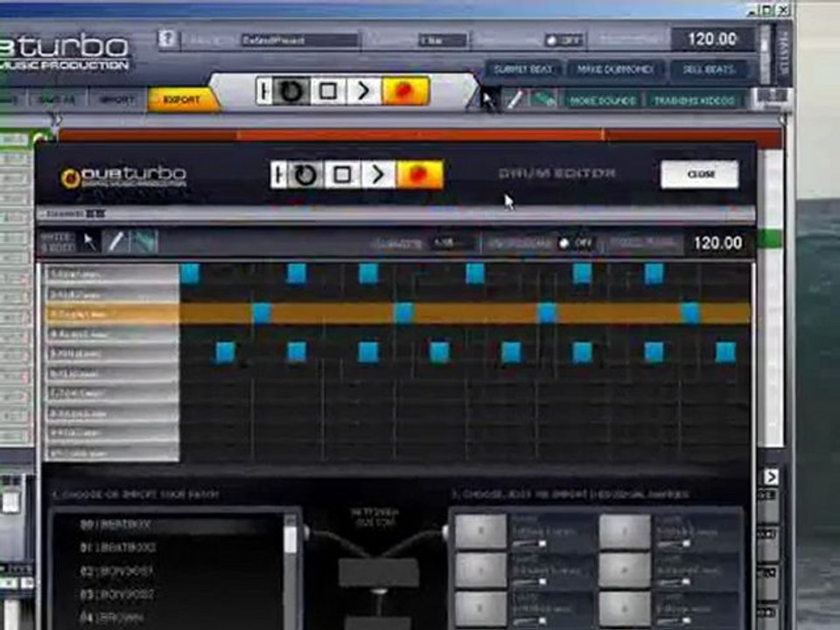
Task: Select drum row 2 label
Action: point(111,294)
